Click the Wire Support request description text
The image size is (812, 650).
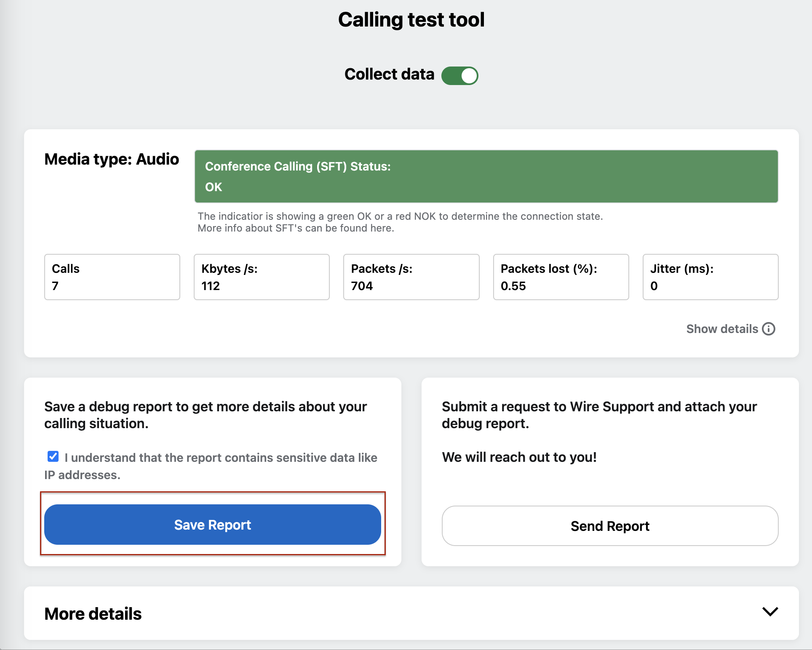599,415
